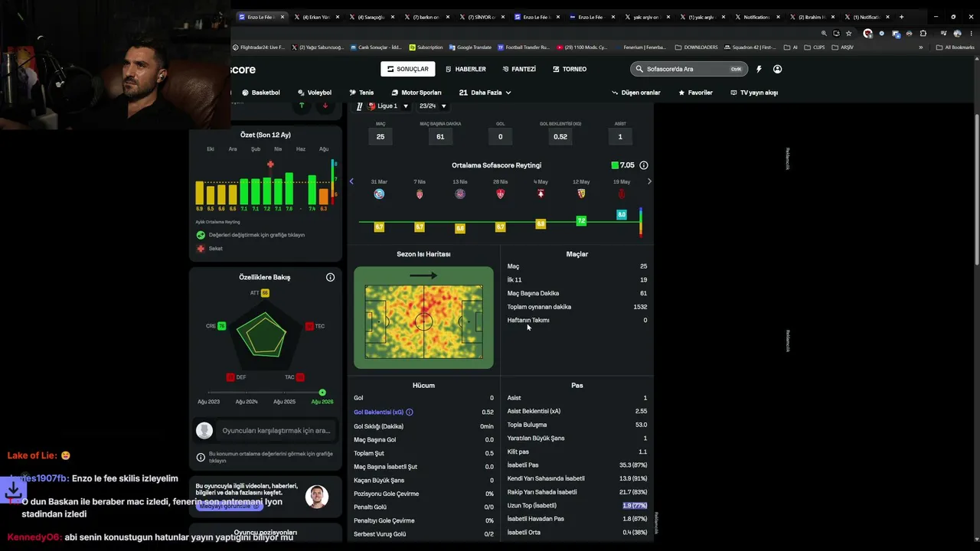
Task: Click the red down arrow vote icon
Action: point(325,106)
